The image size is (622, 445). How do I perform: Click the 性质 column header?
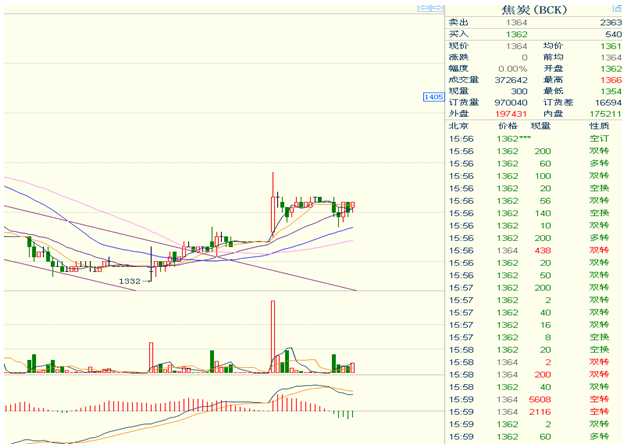(x=599, y=126)
